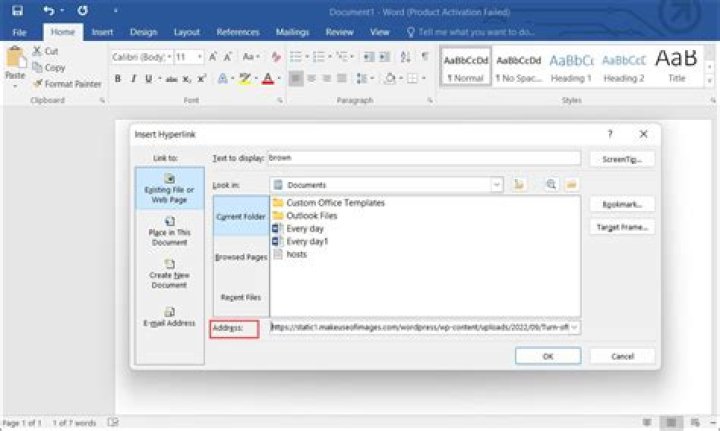This screenshot has width=720, height=431.
Task: Click the Browse the Web icon
Action: [x=551, y=185]
